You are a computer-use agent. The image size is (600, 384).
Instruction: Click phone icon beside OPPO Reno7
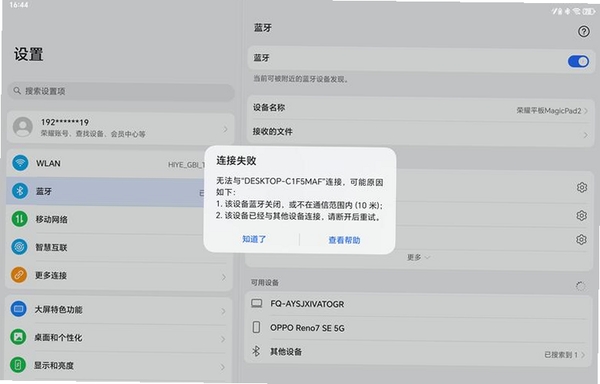256,327
